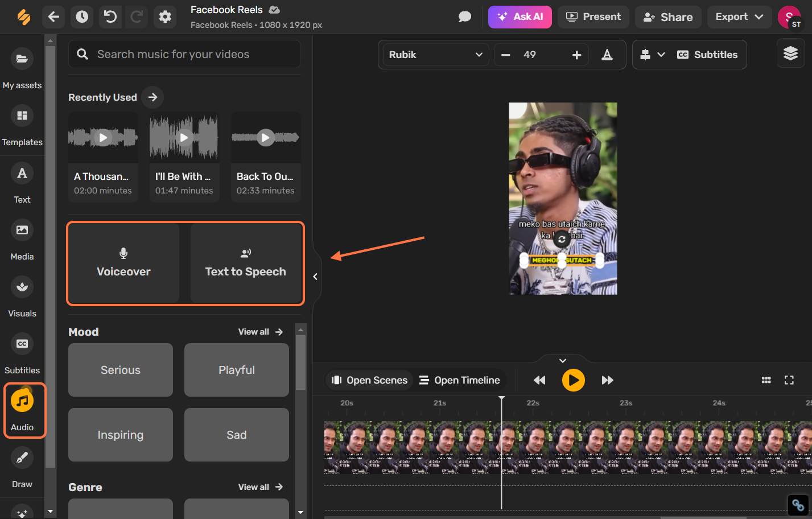This screenshot has width=812, height=519.
Task: Select Playful mood
Action: pyautogui.click(x=237, y=370)
